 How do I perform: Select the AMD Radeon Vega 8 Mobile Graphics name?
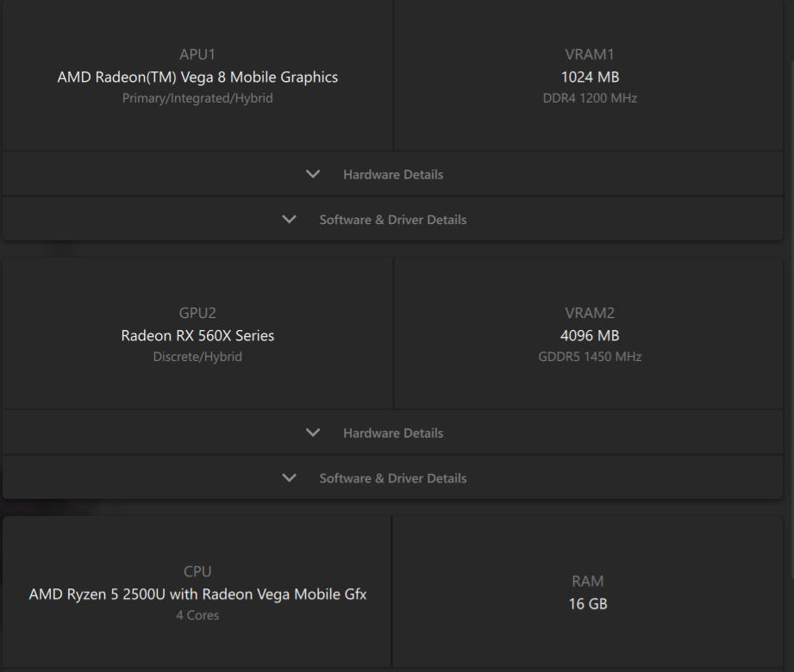(x=197, y=78)
